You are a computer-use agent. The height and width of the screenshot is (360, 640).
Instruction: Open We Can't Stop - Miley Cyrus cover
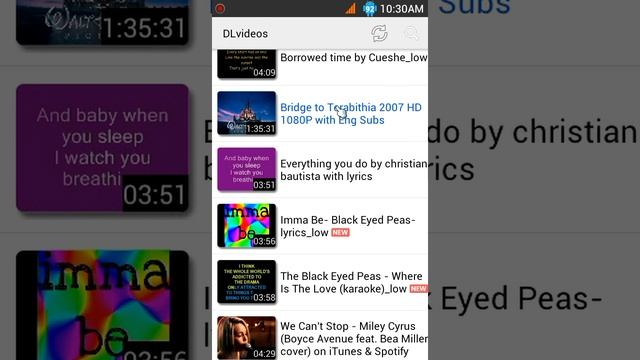(353, 339)
